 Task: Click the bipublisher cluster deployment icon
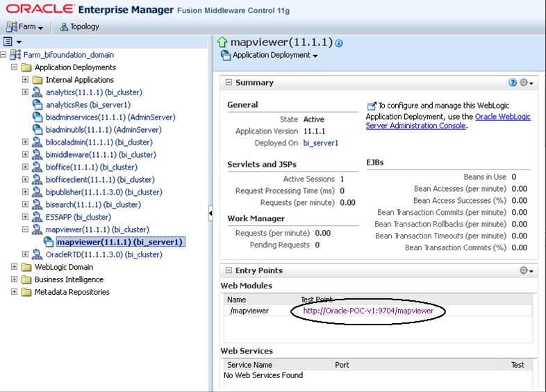pos(38,192)
